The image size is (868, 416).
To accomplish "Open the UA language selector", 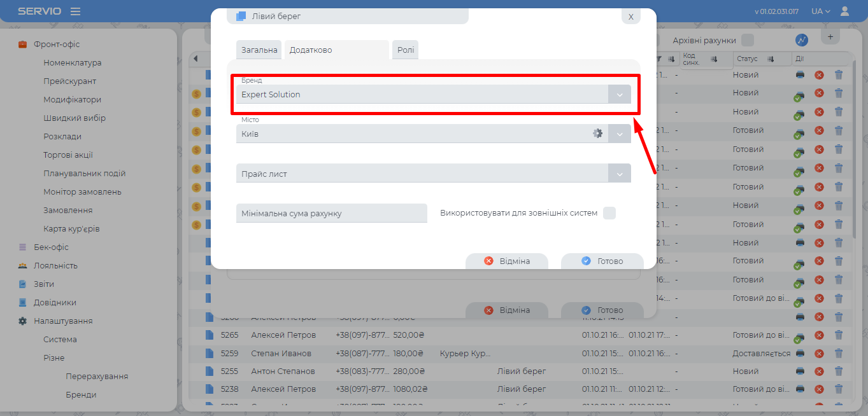I will point(820,11).
